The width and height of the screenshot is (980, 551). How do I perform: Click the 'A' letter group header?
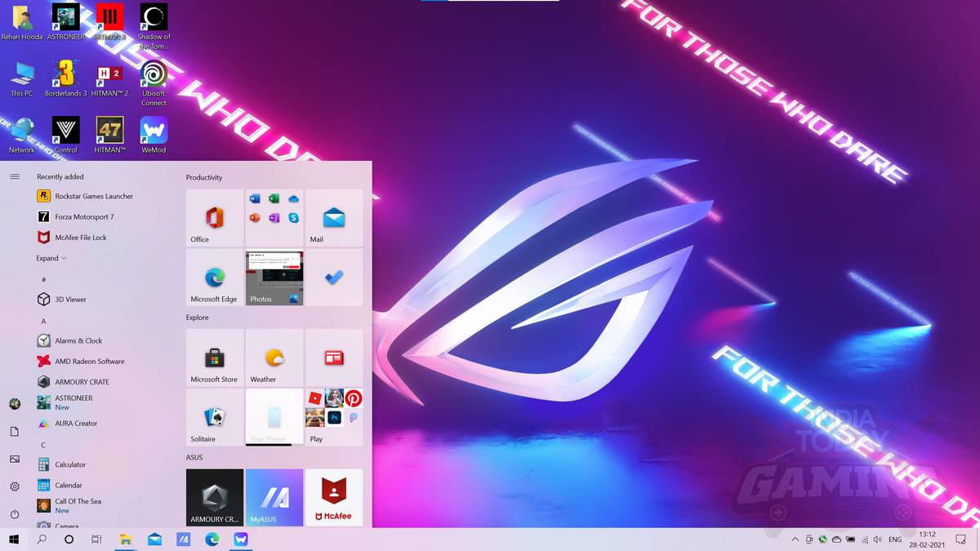tap(44, 321)
